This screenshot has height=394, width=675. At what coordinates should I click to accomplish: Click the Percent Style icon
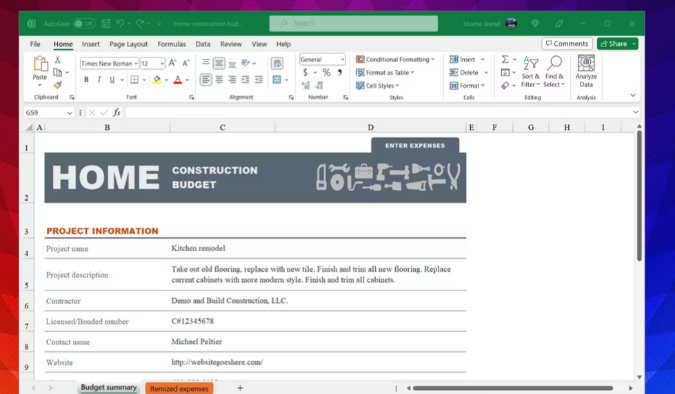point(326,72)
